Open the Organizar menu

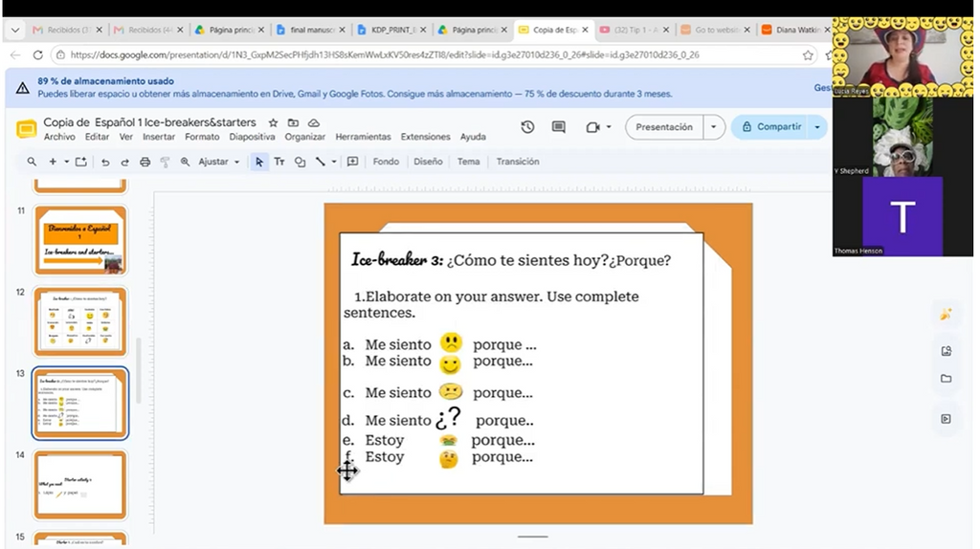pyautogui.click(x=305, y=137)
